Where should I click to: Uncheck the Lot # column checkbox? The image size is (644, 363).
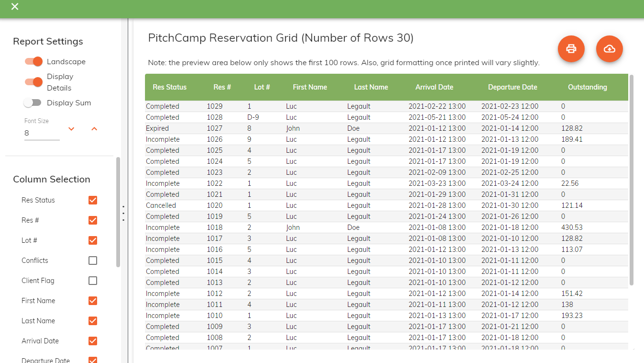tap(93, 240)
